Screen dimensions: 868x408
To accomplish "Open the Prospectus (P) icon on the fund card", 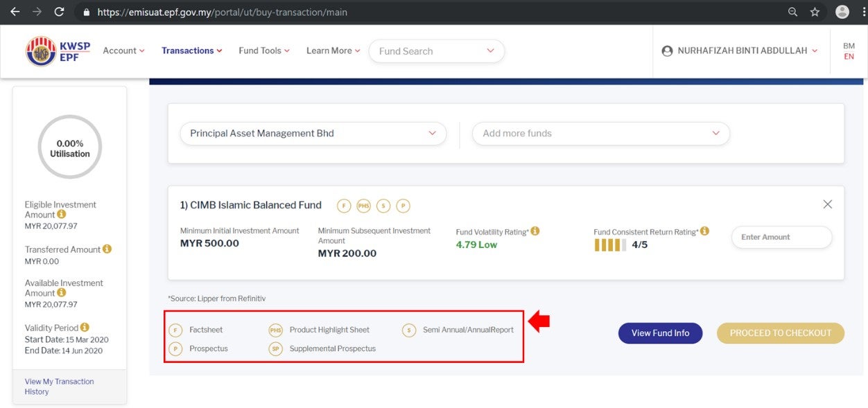I will click(403, 206).
